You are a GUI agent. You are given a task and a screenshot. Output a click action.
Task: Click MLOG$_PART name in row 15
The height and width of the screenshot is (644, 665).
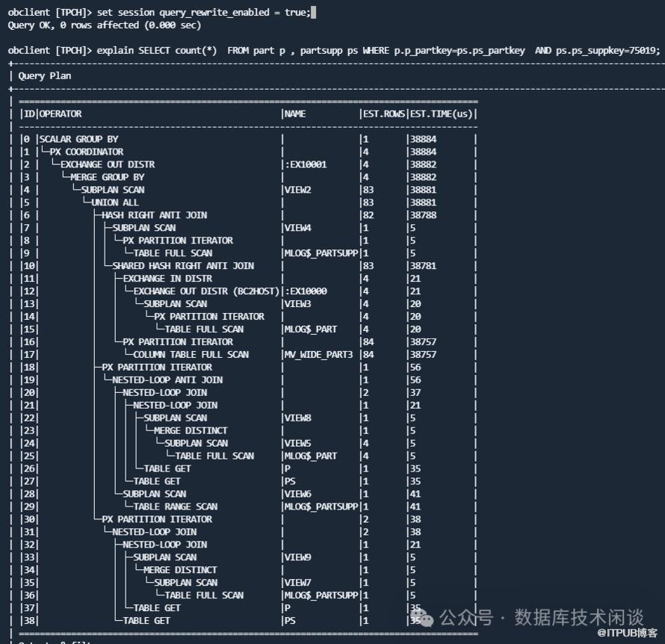click(x=310, y=329)
